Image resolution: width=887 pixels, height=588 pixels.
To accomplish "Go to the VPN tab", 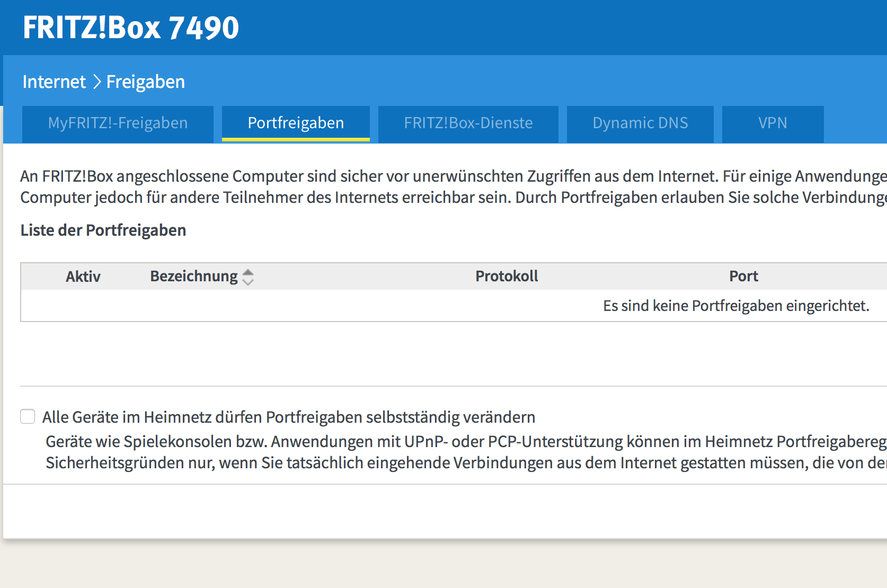I will coord(773,123).
